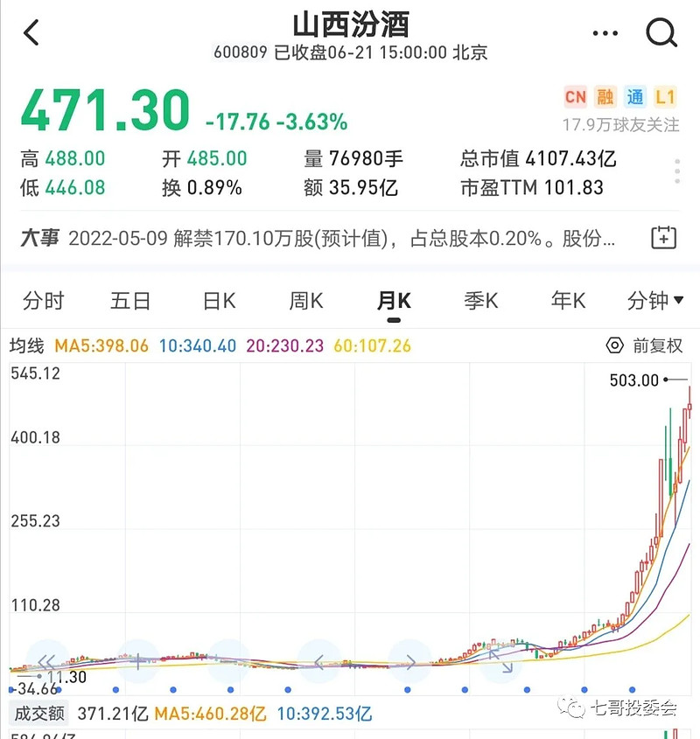Open the 分钟 dropdown

[655, 301]
